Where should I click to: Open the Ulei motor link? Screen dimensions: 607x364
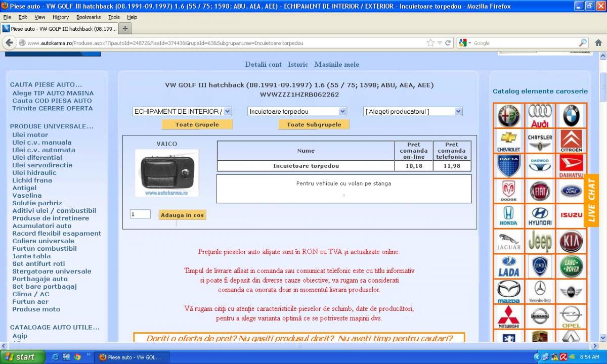point(30,135)
